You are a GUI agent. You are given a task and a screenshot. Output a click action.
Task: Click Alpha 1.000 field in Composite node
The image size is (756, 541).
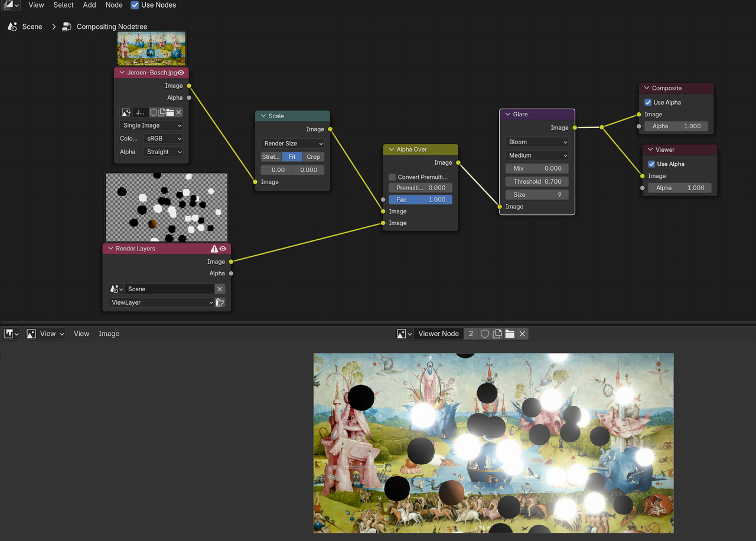click(676, 126)
